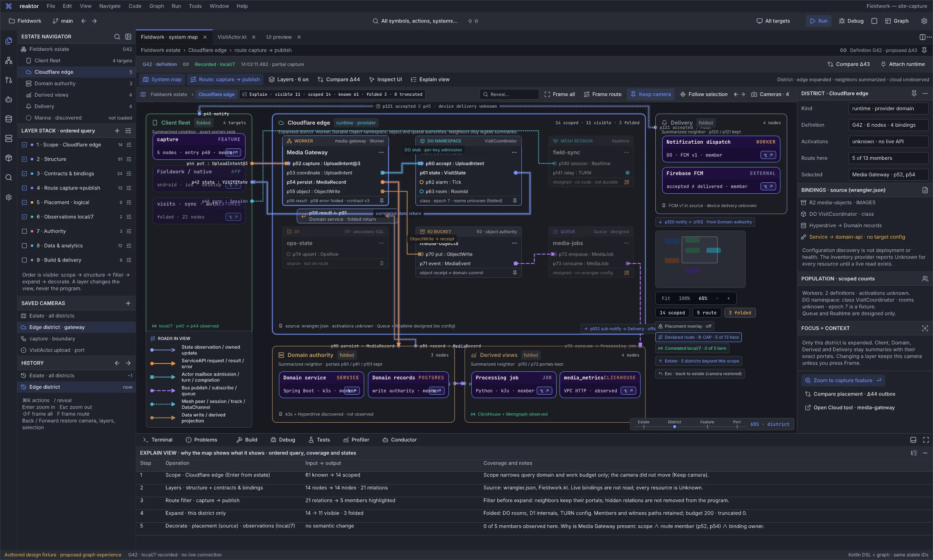Image resolution: width=933 pixels, height=560 pixels.
Task: Open the Conductor bottom tab
Action: pos(399,440)
